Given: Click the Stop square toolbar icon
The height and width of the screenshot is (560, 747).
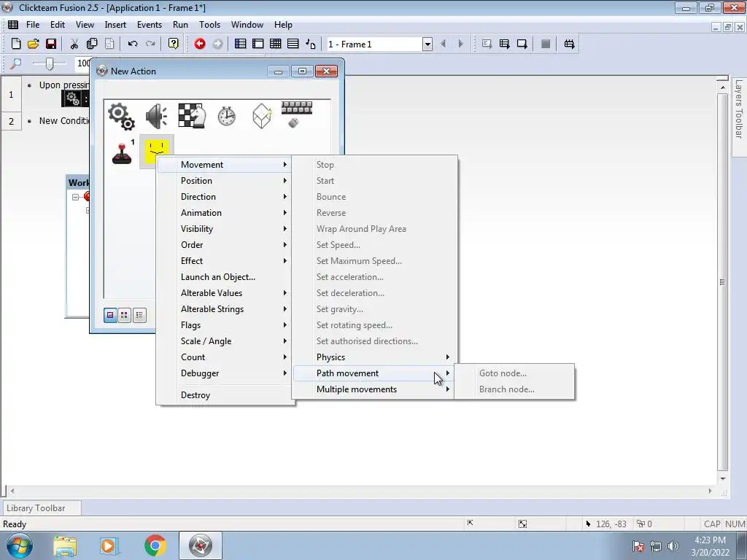Looking at the screenshot, I should click(x=546, y=44).
